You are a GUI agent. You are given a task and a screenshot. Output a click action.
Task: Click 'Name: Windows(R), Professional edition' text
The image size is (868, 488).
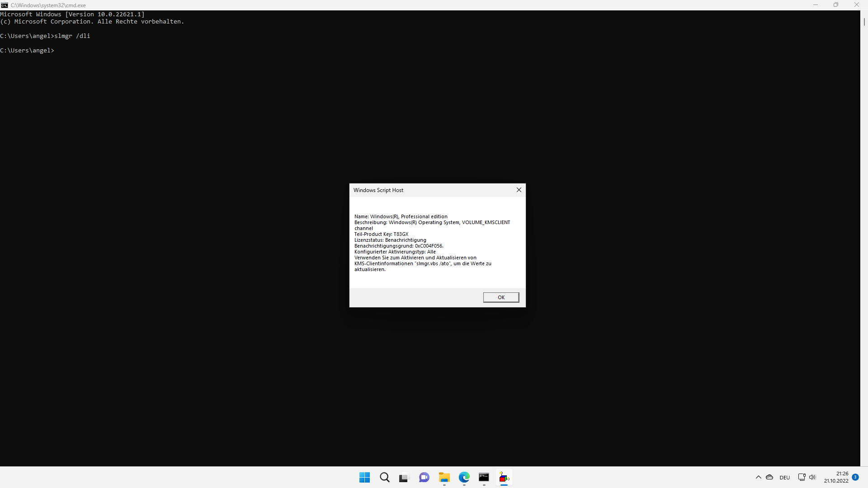(x=401, y=216)
